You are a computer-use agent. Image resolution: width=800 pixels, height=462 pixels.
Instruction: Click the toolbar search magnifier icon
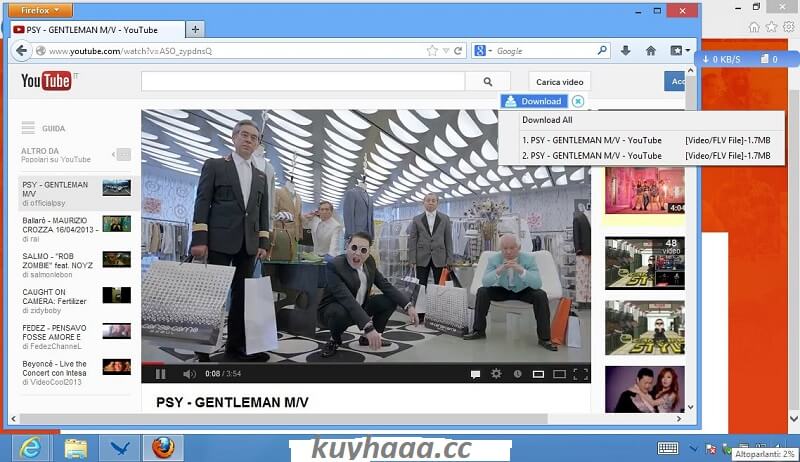(x=602, y=50)
